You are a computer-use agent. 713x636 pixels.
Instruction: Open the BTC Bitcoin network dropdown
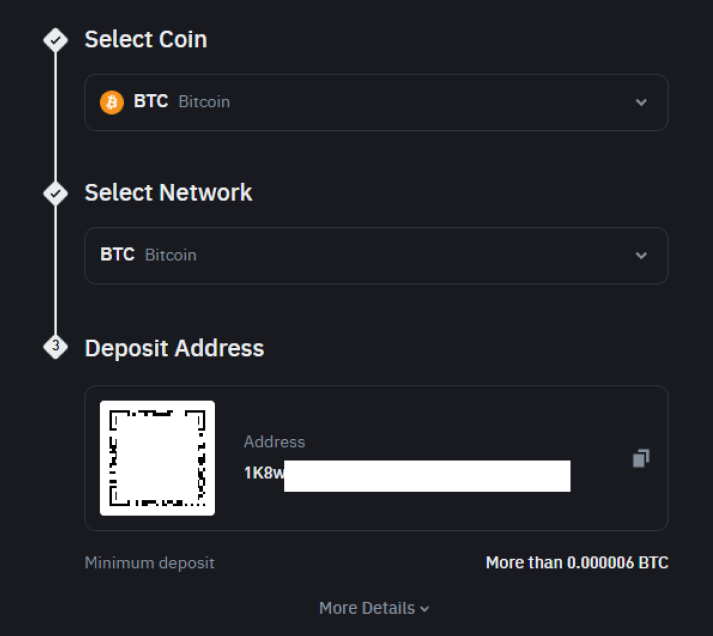coord(377,255)
